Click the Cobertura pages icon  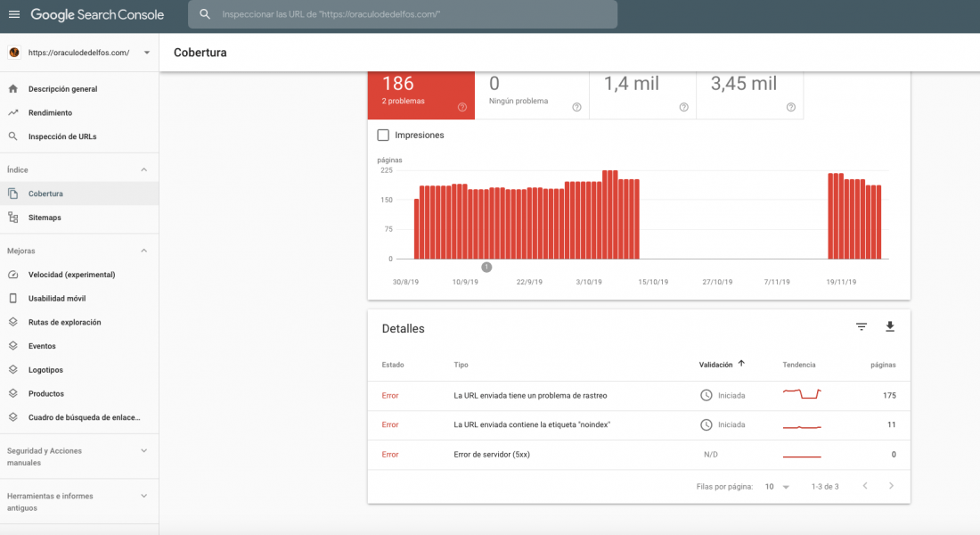pos(13,193)
